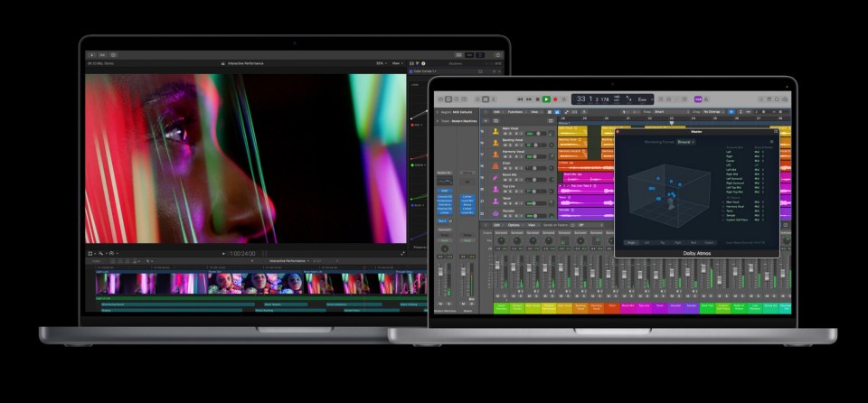Open the Functions menu in Tracks area
Screen dimensions: 868x403
pos(515,112)
